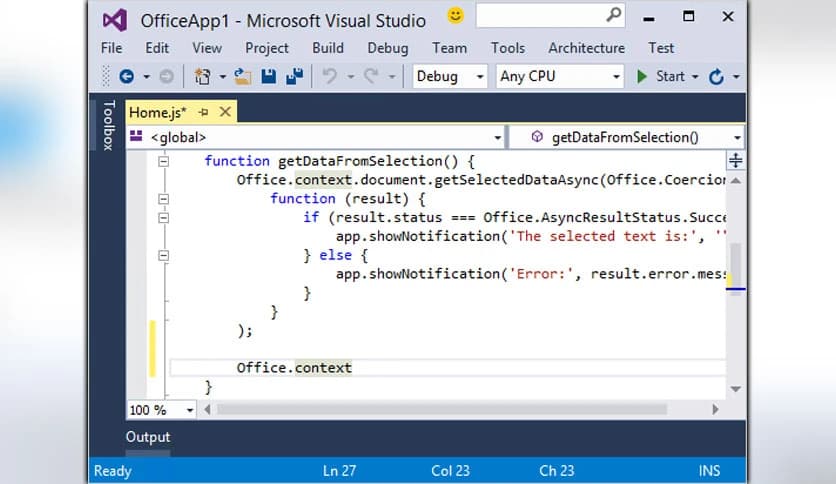Click the vertical scrollbar down arrow
The height and width of the screenshot is (484, 836).
click(x=736, y=389)
